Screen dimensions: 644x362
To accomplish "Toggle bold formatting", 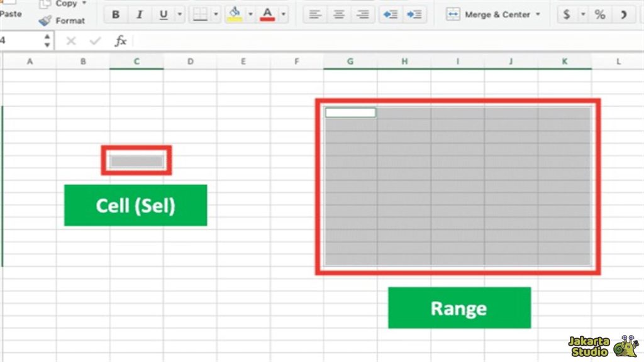I will pos(115,14).
